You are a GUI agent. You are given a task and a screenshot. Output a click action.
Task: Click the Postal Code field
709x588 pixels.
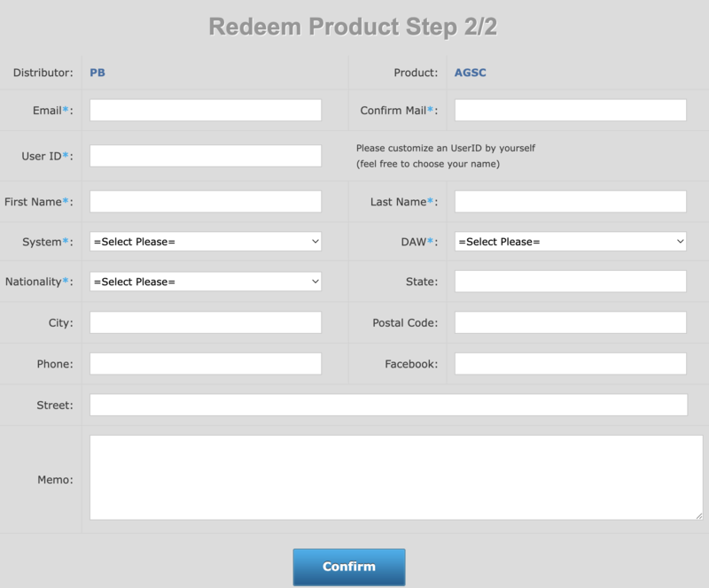570,322
